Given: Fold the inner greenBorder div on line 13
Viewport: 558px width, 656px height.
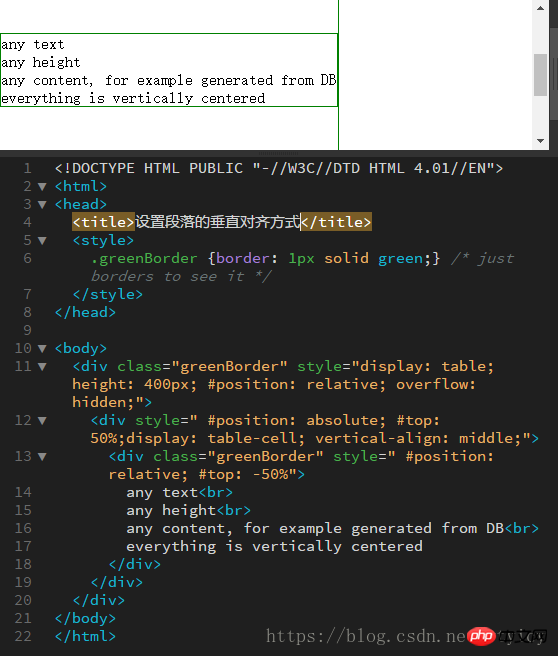Looking at the screenshot, I should coord(42,457).
